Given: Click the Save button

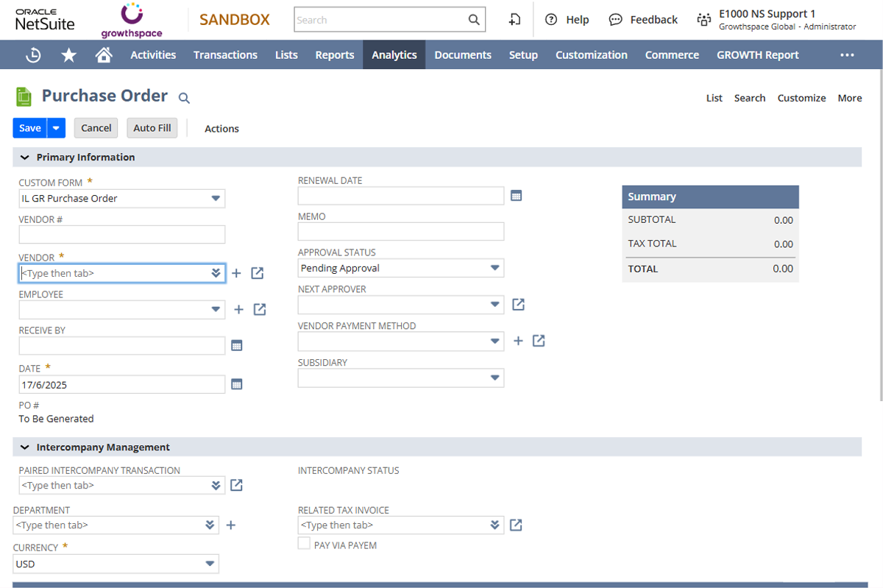Looking at the screenshot, I should [x=30, y=128].
